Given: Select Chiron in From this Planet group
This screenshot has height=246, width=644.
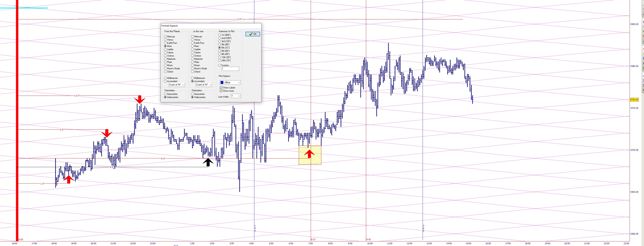Looking at the screenshot, I should tap(169, 72).
